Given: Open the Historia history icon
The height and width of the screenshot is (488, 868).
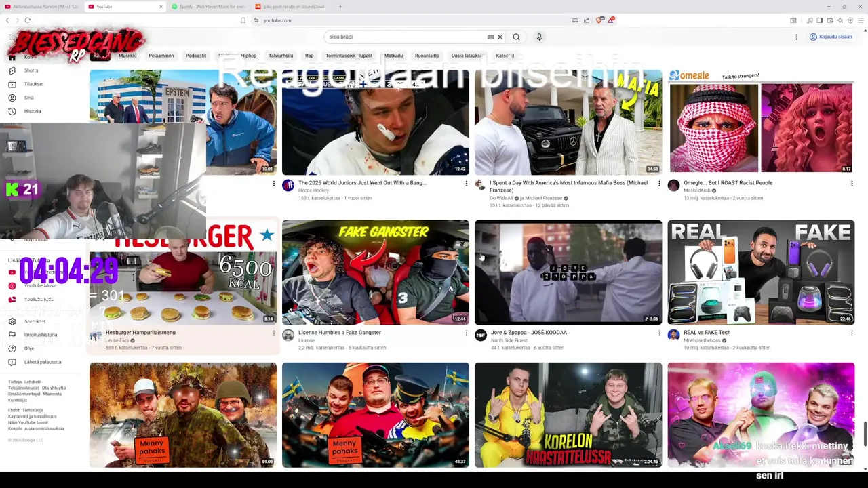Looking at the screenshot, I should click(x=12, y=111).
